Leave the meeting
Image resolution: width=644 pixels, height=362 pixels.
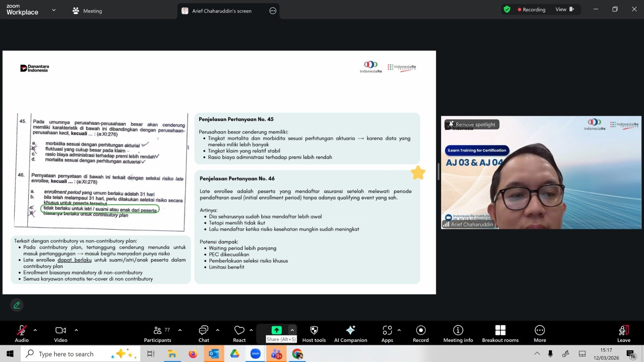623,333
